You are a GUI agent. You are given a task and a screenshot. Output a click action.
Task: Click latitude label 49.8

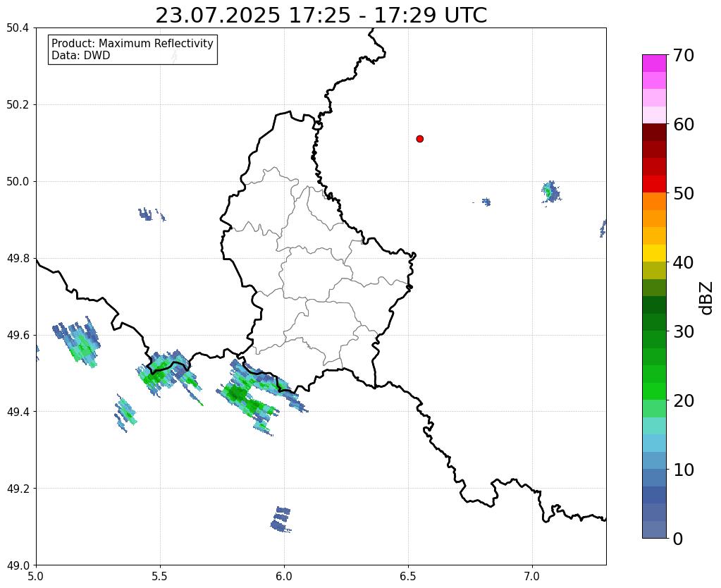[x=18, y=258]
